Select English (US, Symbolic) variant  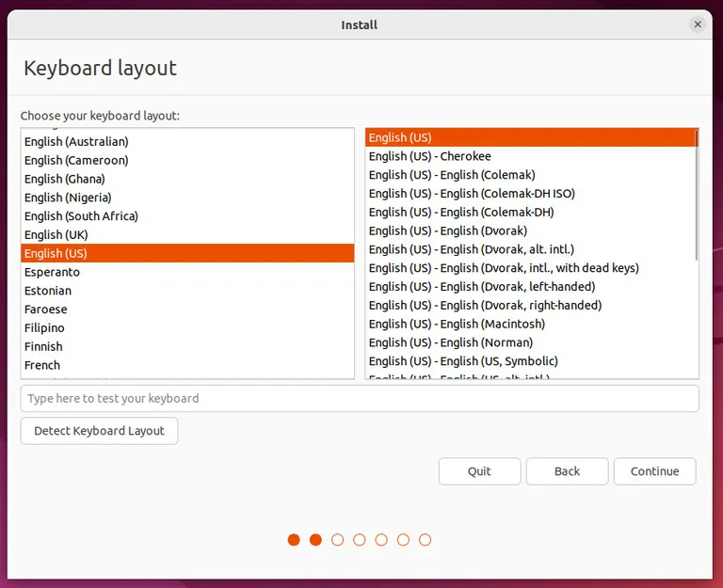[531, 361]
